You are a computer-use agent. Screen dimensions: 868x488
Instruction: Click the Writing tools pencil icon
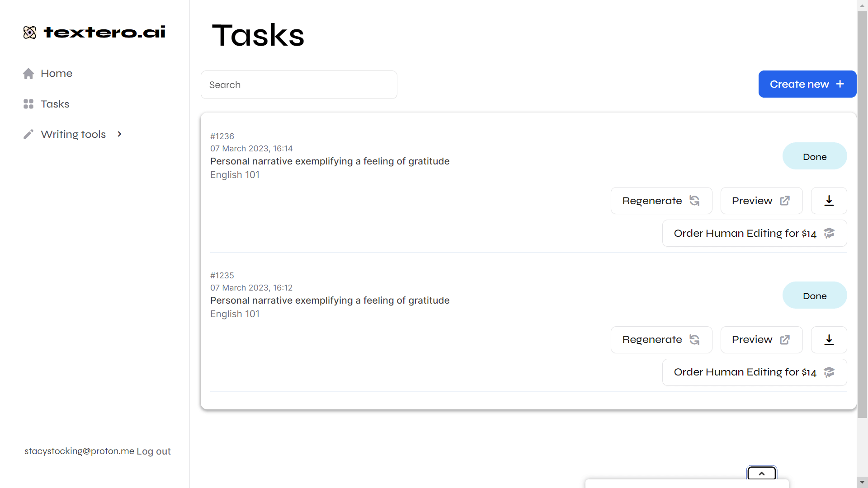coord(28,134)
